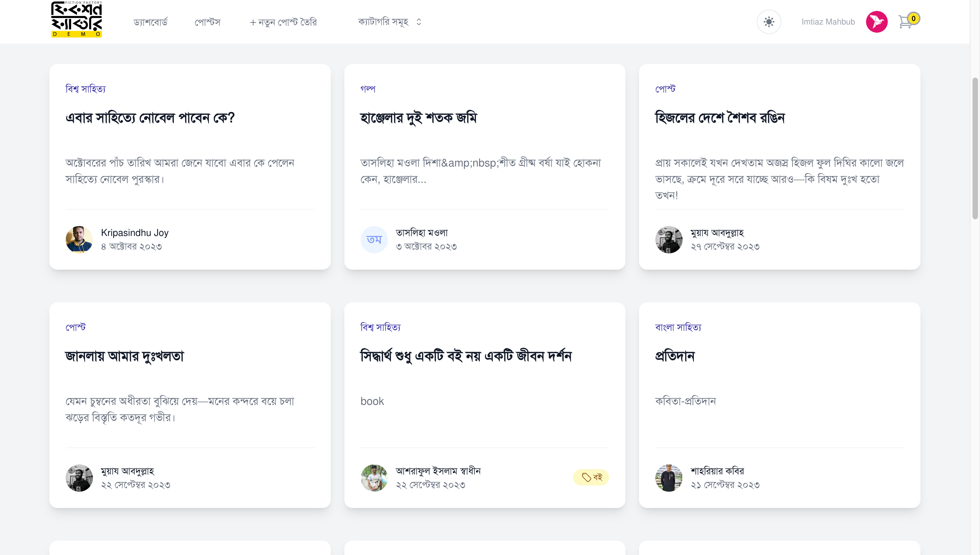Image resolution: width=980 pixels, height=555 pixels.
Task: Click the cart count badge showing 0
Action: [913, 18]
